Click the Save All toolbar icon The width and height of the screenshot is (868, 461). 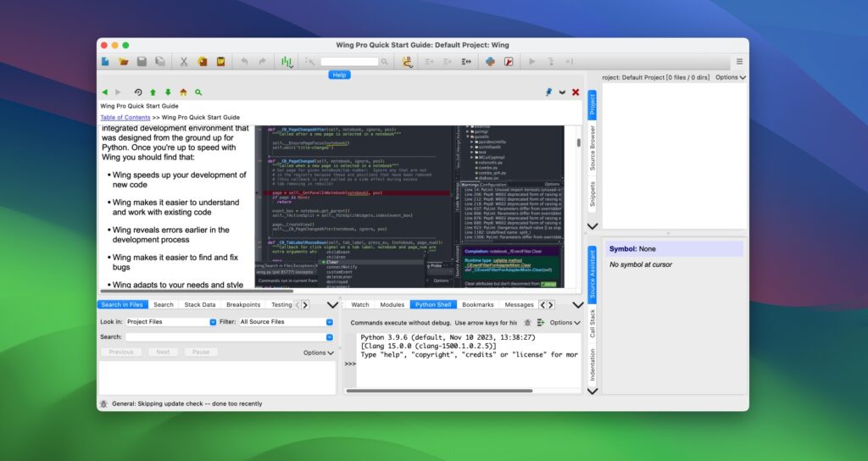pos(160,61)
